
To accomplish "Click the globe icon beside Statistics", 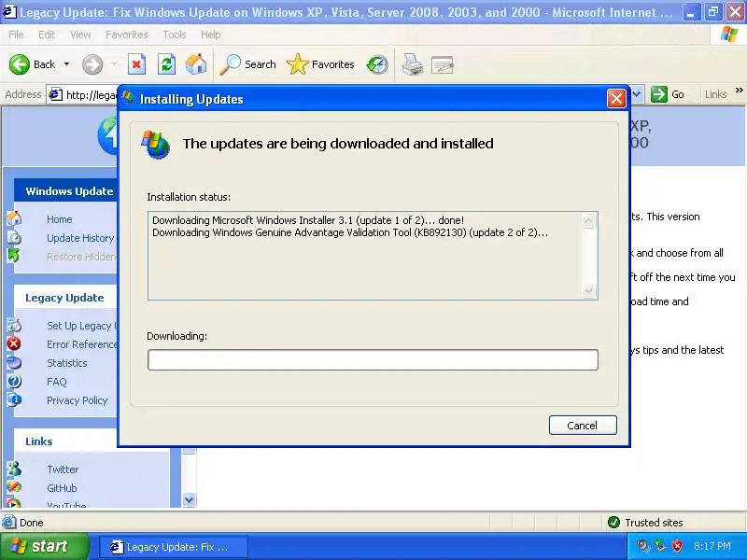I will (14, 362).
